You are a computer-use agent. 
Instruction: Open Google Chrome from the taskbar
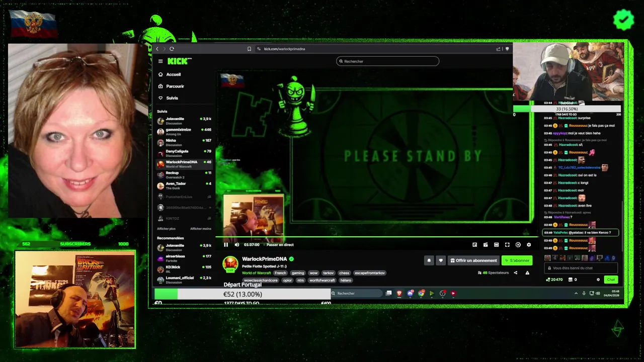pyautogui.click(x=421, y=293)
